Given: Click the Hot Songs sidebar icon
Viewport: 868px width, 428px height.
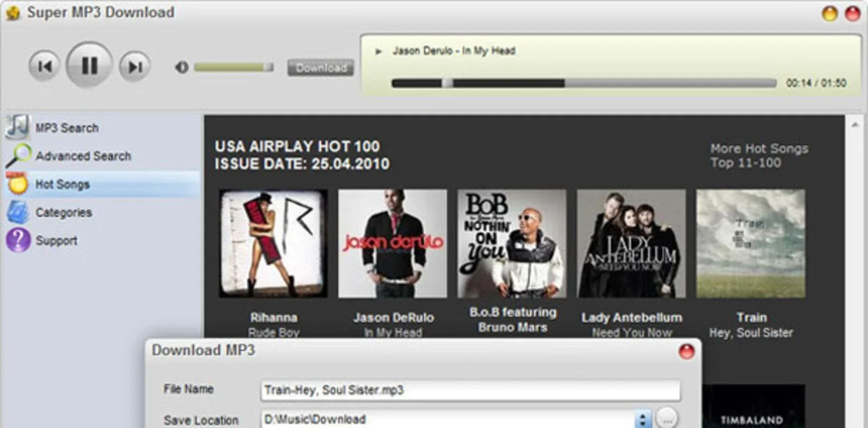Looking at the screenshot, I should pyautogui.click(x=18, y=184).
